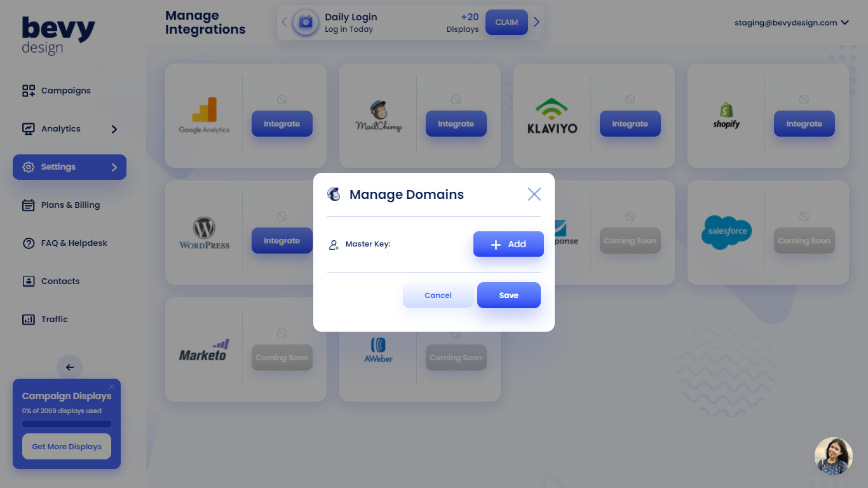
Task: Save the Manage Domains changes
Action: point(508,295)
